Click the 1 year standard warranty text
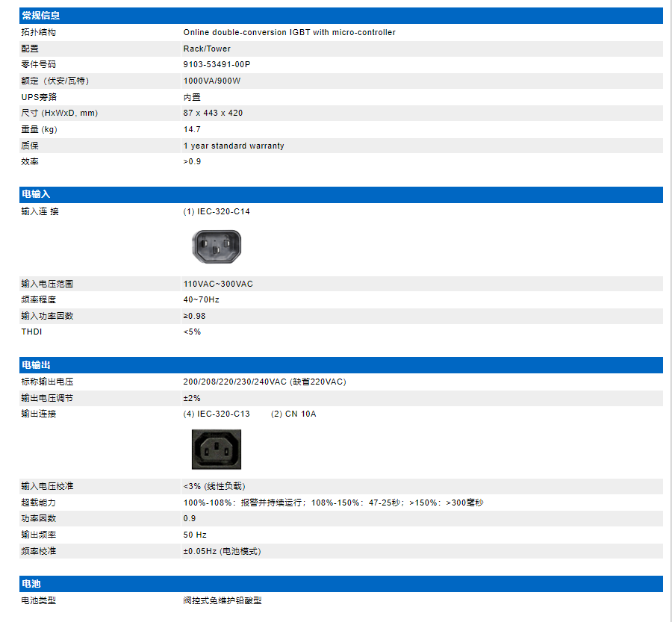The image size is (672, 622). [x=234, y=146]
